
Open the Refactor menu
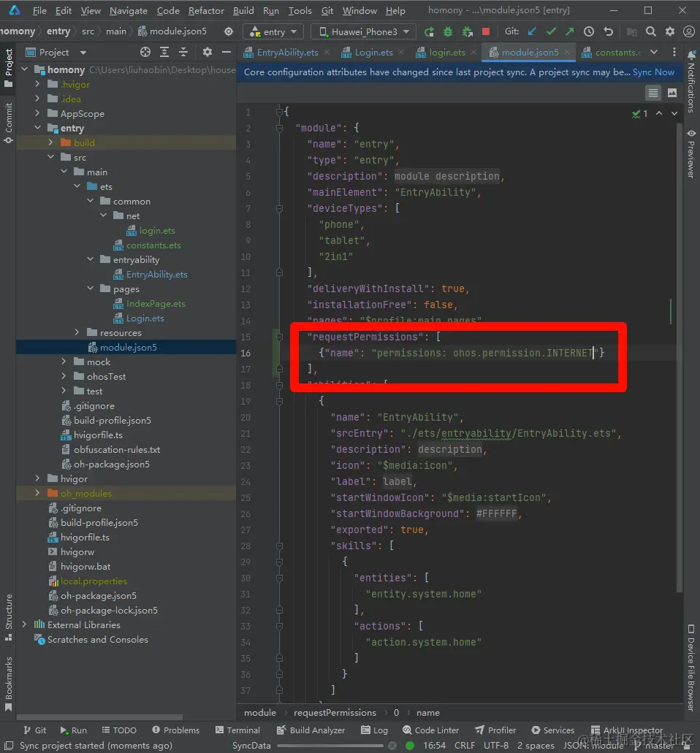(x=206, y=10)
